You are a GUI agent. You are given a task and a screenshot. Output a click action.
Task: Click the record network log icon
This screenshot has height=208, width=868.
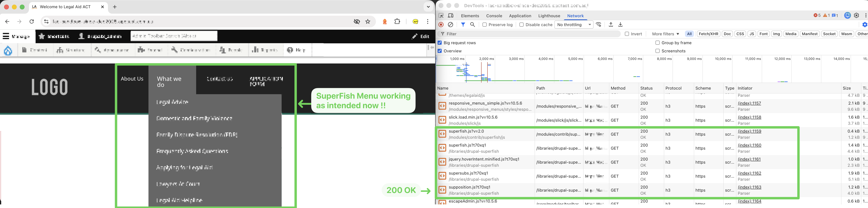click(x=441, y=25)
